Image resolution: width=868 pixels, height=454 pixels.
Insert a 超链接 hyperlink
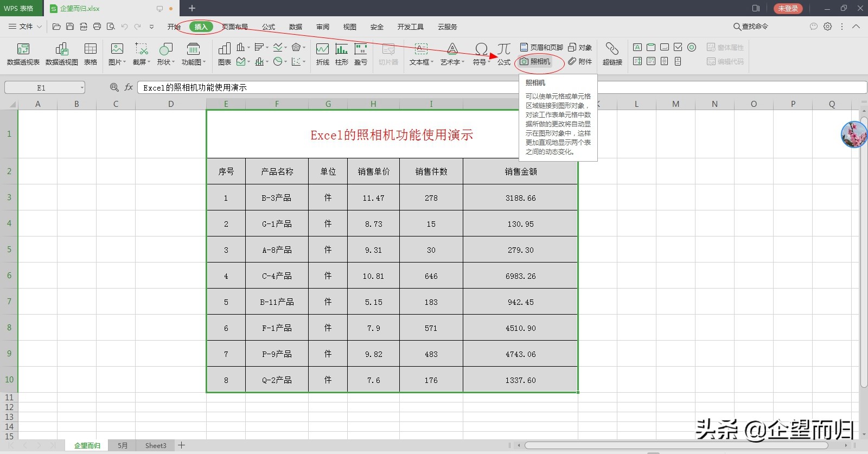(612, 54)
